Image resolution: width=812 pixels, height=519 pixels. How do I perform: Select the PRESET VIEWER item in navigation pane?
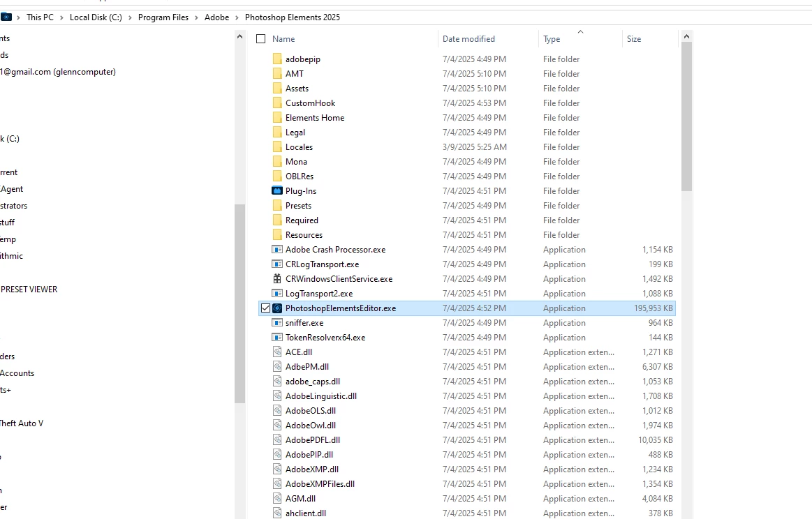29,289
